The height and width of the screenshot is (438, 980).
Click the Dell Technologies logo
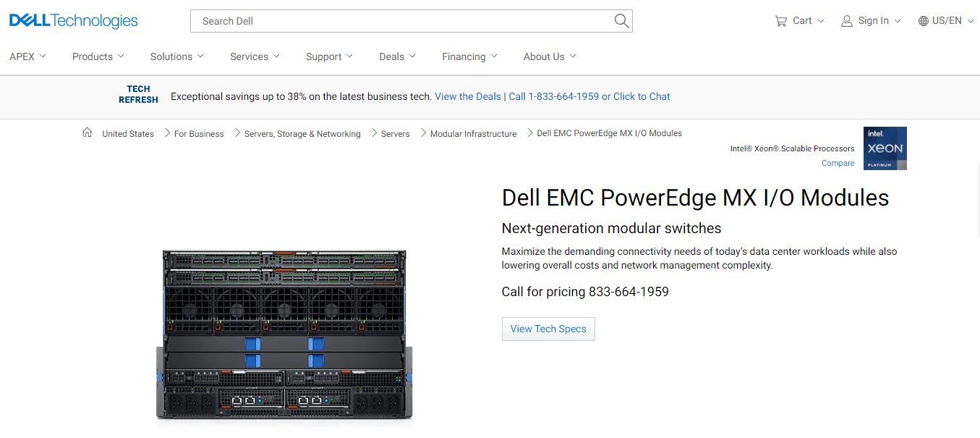(x=73, y=21)
